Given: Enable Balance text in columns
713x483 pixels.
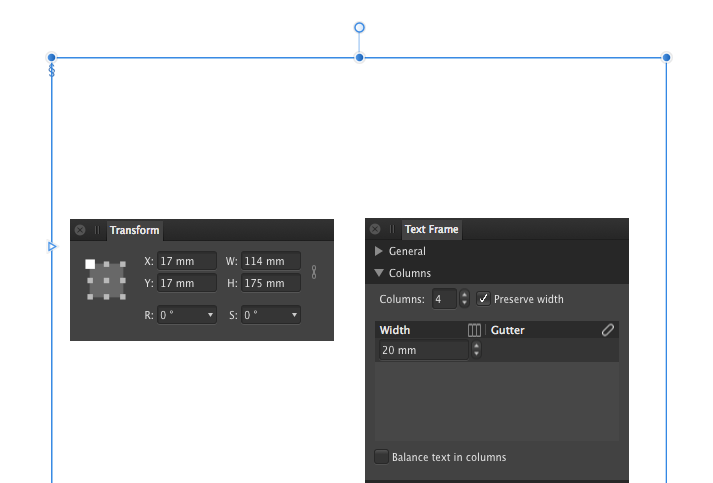Looking at the screenshot, I should 382,457.
